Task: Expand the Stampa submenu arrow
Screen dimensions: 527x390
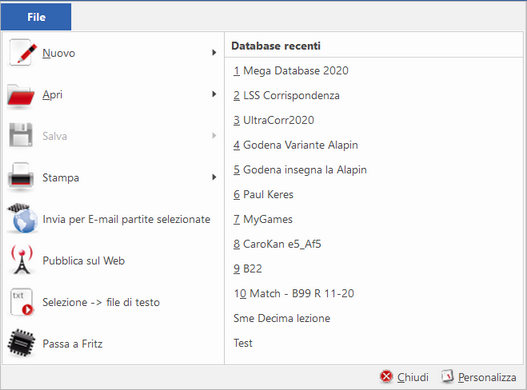Action: (x=214, y=177)
